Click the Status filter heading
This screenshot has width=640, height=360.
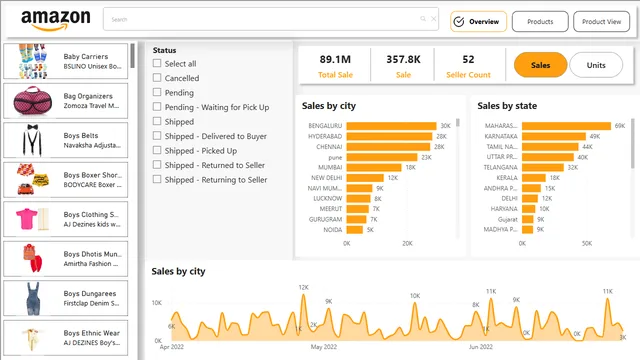[164, 50]
